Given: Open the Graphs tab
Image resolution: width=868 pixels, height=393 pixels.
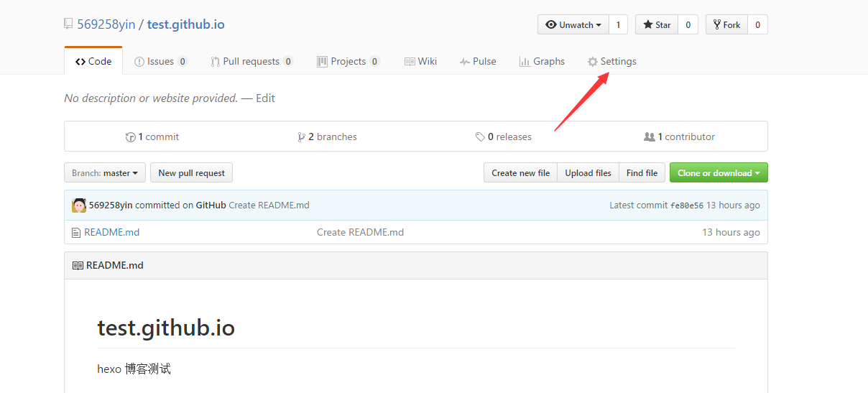Looking at the screenshot, I should (x=542, y=62).
